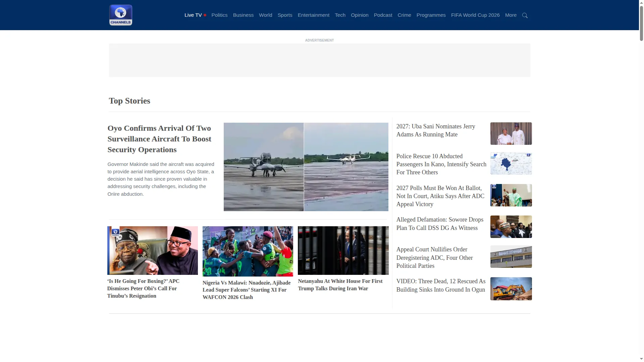Click the Kano map thumbnail

(x=511, y=164)
